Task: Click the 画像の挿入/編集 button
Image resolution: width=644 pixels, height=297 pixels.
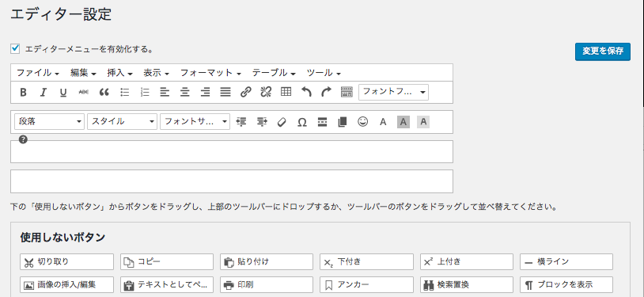Action: (66, 284)
